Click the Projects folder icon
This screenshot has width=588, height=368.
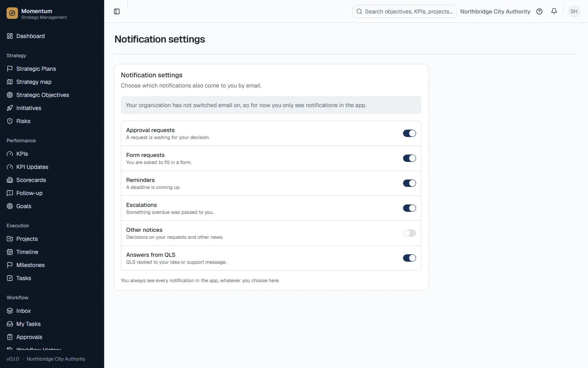(10, 239)
